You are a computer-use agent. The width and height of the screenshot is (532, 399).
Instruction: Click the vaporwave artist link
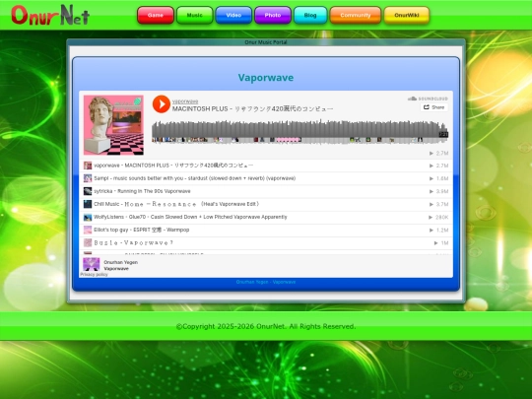[x=185, y=101]
